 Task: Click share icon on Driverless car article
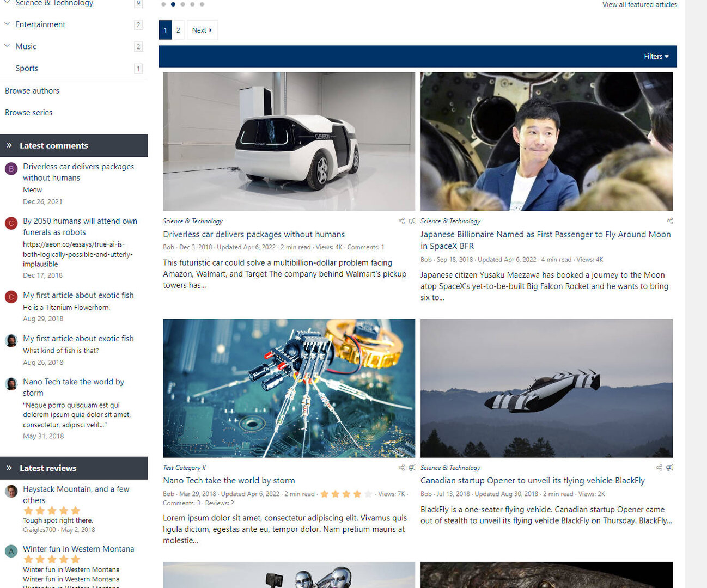pos(401,221)
